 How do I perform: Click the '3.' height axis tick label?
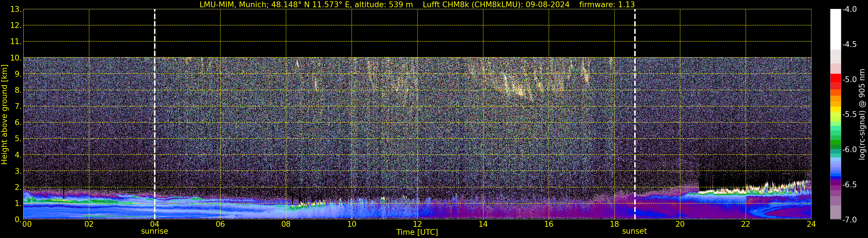18,171
